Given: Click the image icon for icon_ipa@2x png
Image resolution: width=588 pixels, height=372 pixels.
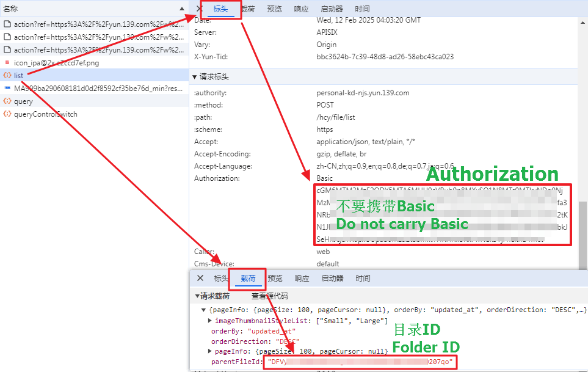Looking at the screenshot, I should tap(7, 63).
